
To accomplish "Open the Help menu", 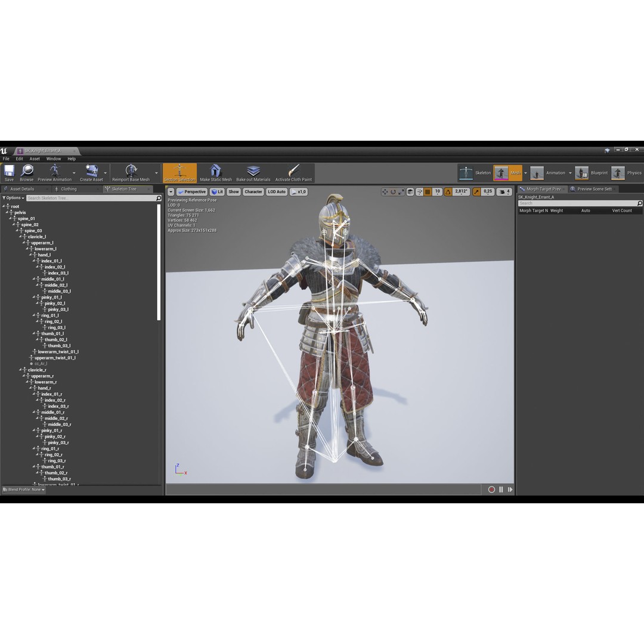I will (x=72, y=159).
